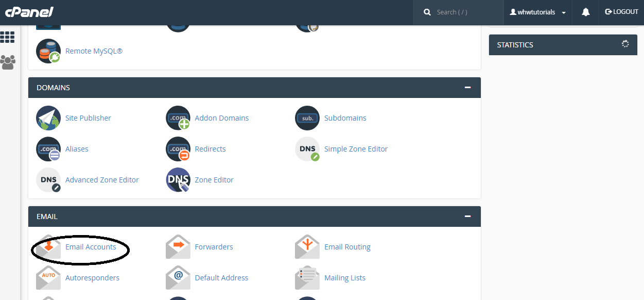The width and height of the screenshot is (644, 300).
Task: Select the Site Publisher icon
Action: coord(48,118)
